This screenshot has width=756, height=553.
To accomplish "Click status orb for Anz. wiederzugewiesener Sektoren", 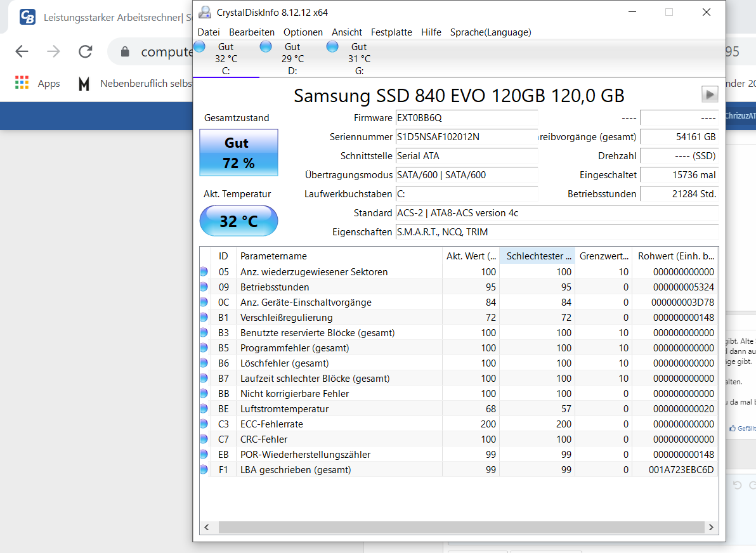I will pyautogui.click(x=204, y=272).
